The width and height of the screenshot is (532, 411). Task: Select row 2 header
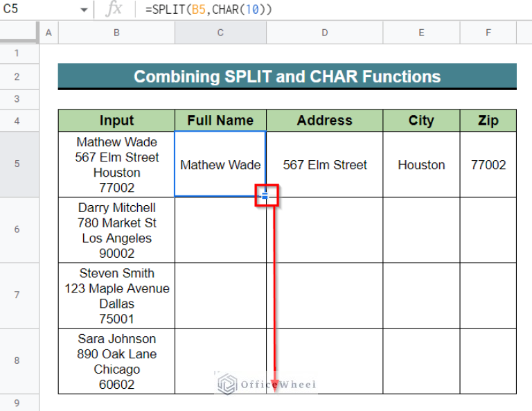coord(19,77)
